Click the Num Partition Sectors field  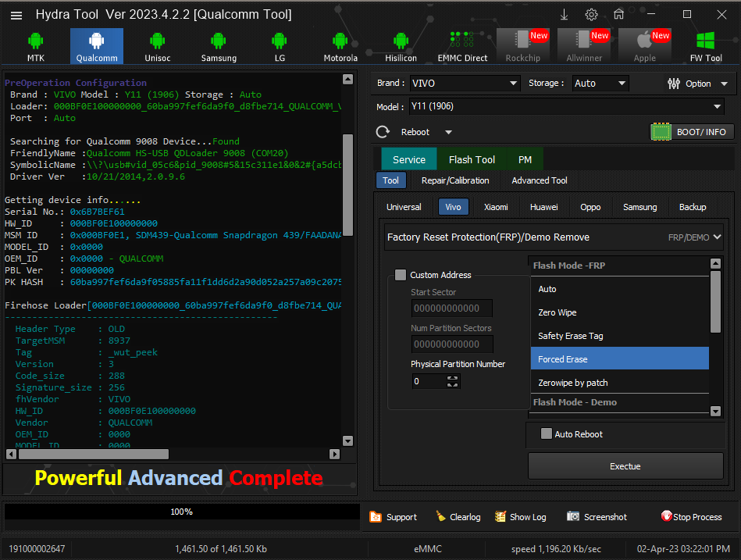point(452,344)
